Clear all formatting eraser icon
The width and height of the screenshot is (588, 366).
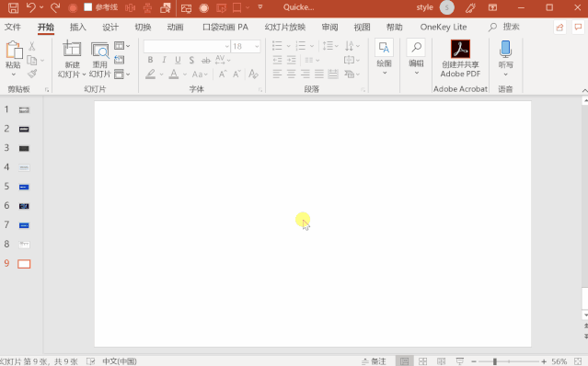[253, 74]
